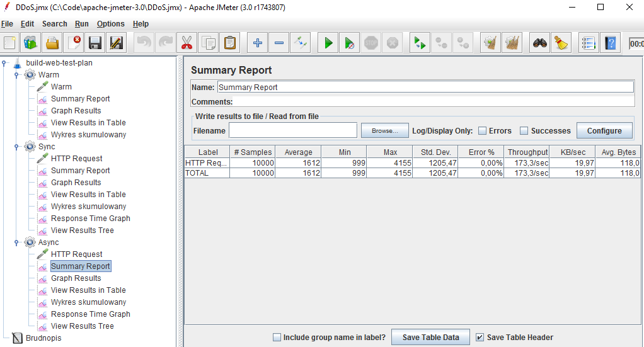Collapse the Sync thread group node

(x=16, y=147)
